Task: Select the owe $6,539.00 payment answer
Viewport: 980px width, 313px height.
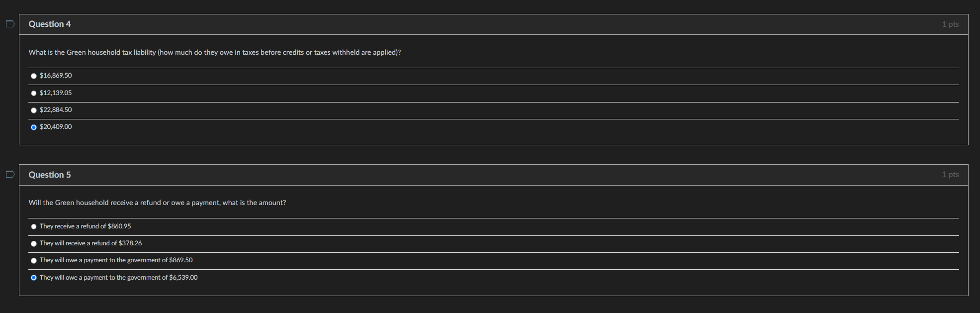Action: tap(33, 278)
